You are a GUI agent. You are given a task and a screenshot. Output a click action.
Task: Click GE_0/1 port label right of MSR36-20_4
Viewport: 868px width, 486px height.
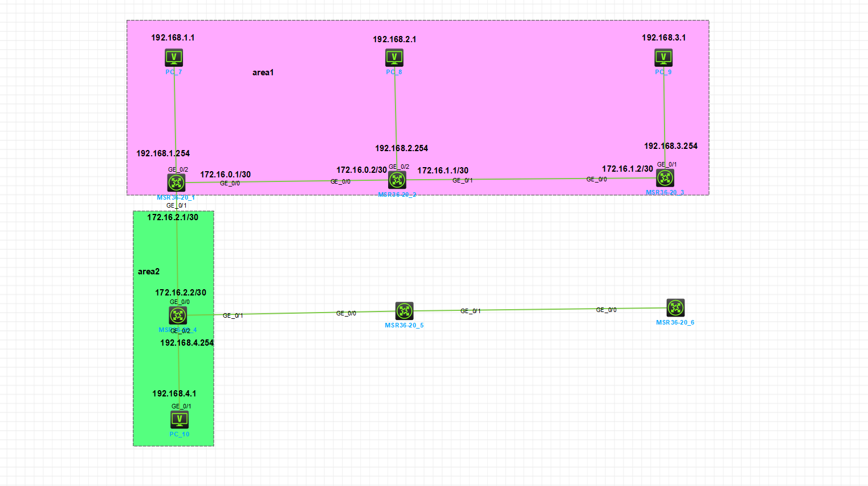[233, 315]
